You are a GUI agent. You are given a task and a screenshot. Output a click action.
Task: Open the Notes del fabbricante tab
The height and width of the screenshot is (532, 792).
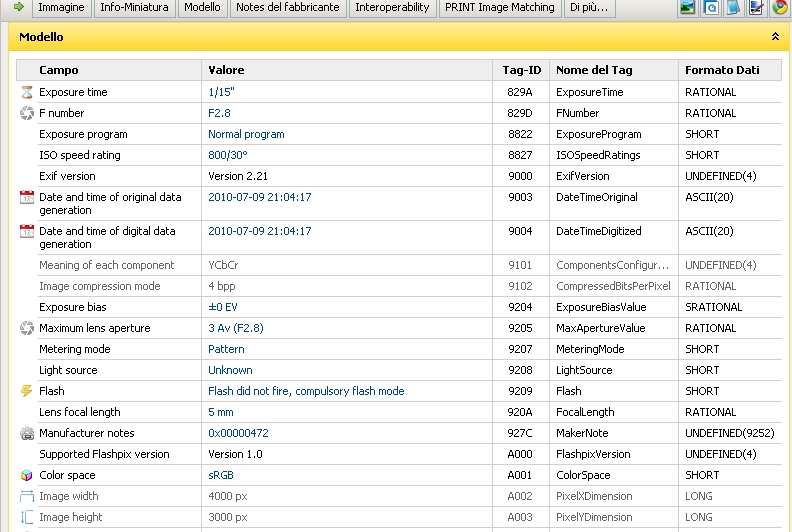tap(288, 7)
